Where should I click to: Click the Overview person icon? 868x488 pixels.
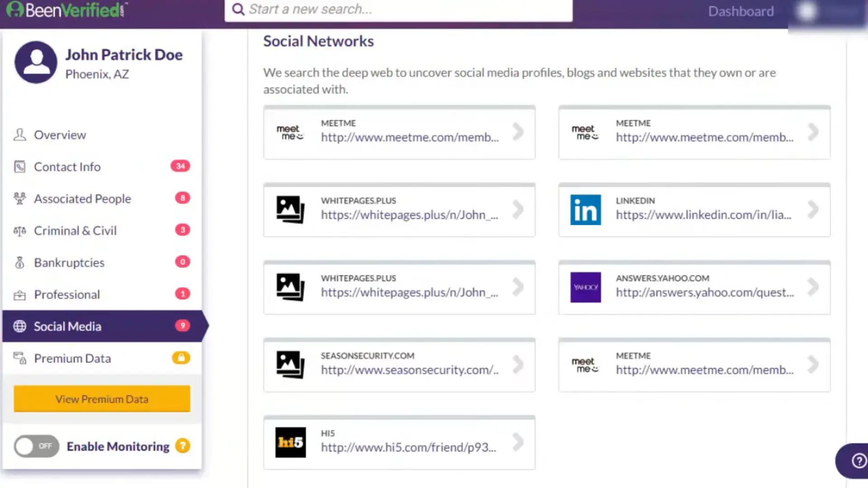tap(19, 135)
